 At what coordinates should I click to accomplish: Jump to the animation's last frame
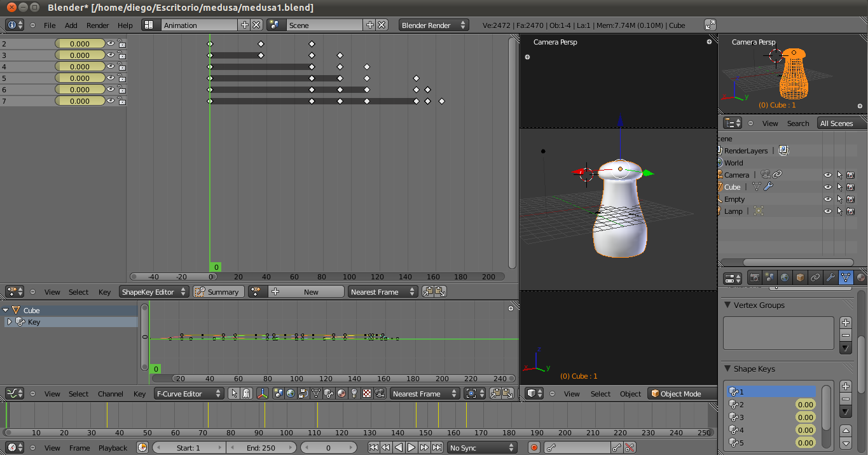click(437, 448)
